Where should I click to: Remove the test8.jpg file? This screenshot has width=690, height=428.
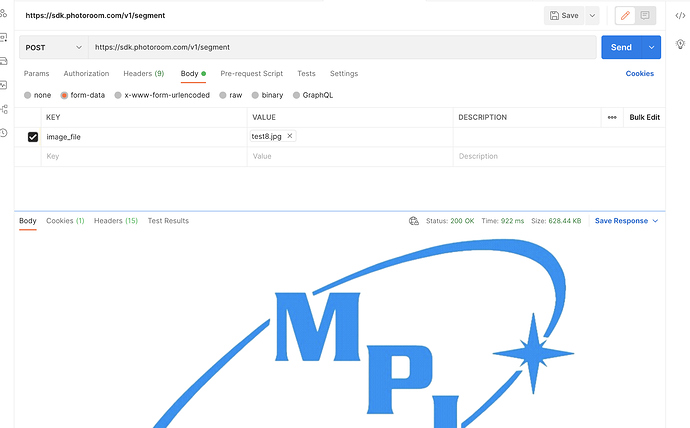click(x=290, y=136)
